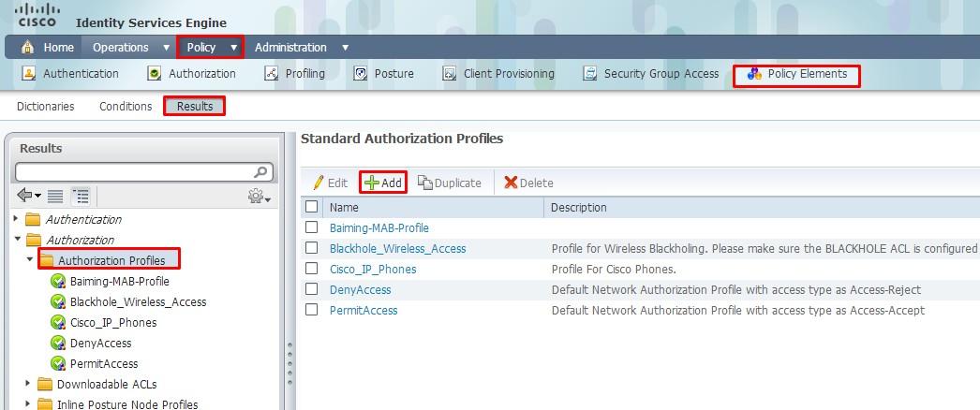Click the panel splitter handle dots
This screenshot has height=410, width=980.
point(290,364)
